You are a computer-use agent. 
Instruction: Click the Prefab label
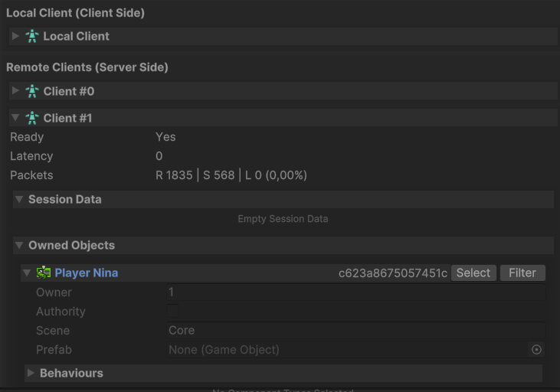[x=54, y=350]
